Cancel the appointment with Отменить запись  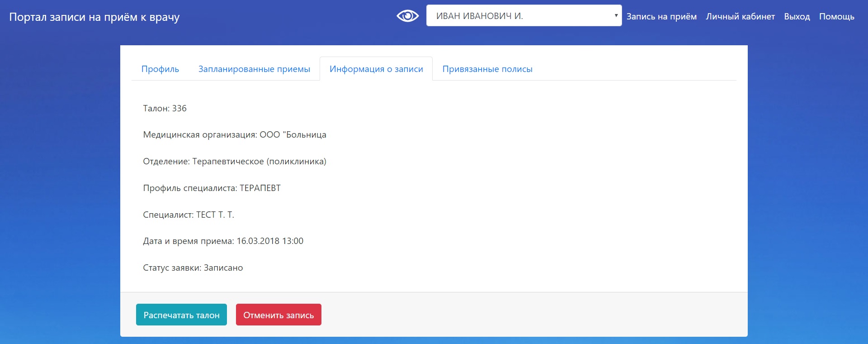tap(278, 315)
